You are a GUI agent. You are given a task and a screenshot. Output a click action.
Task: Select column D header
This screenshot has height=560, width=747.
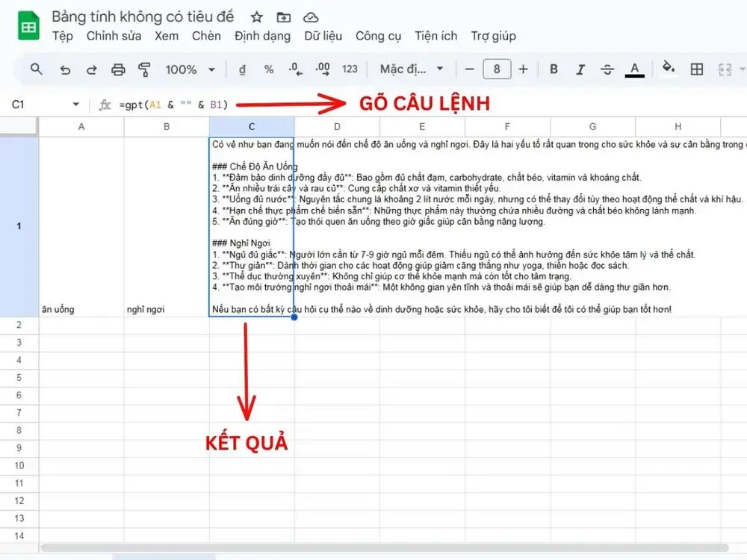pyautogui.click(x=337, y=127)
